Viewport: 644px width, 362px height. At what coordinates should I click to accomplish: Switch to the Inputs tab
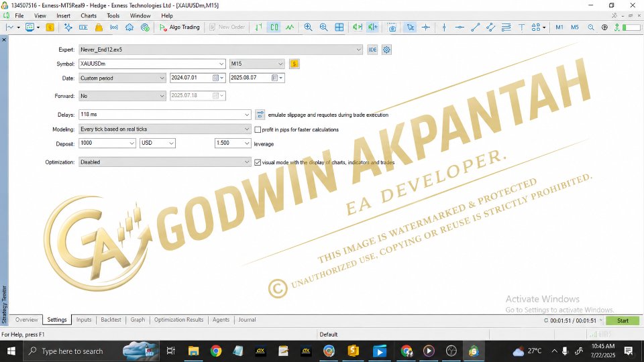click(84, 320)
